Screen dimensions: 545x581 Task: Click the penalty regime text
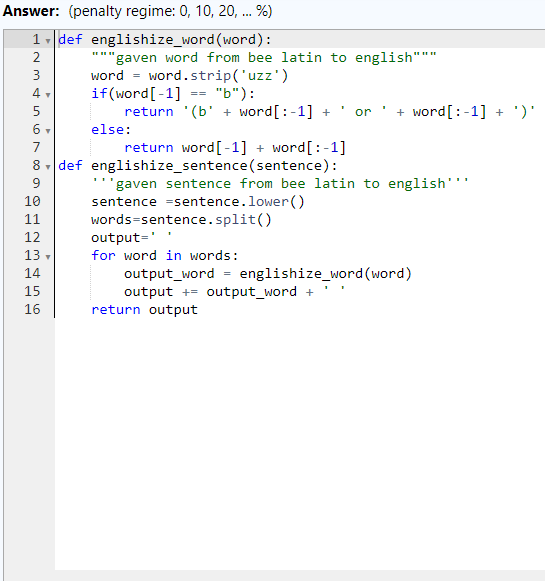click(x=170, y=11)
